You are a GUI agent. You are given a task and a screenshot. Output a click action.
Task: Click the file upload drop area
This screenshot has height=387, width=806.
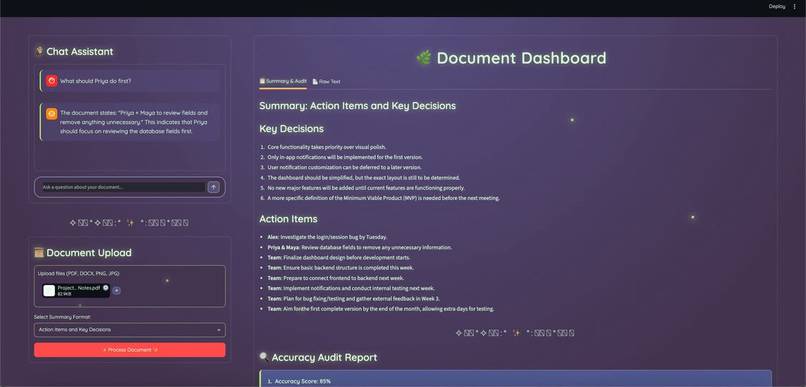(x=130, y=286)
